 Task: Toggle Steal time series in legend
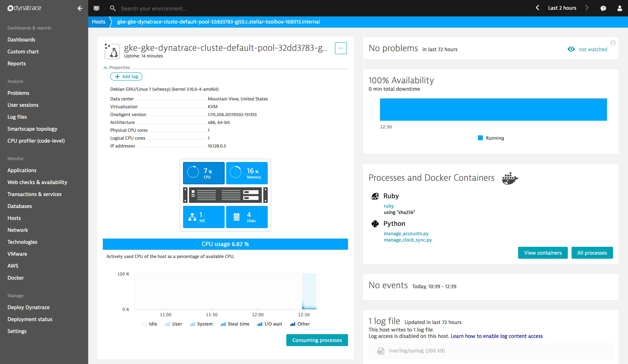coord(235,324)
